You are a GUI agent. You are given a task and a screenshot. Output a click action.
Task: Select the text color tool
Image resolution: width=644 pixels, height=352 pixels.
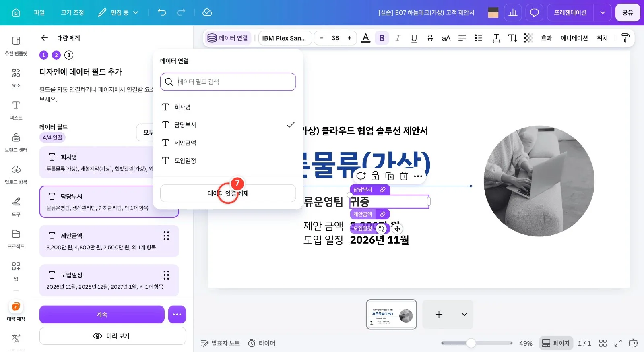(365, 38)
